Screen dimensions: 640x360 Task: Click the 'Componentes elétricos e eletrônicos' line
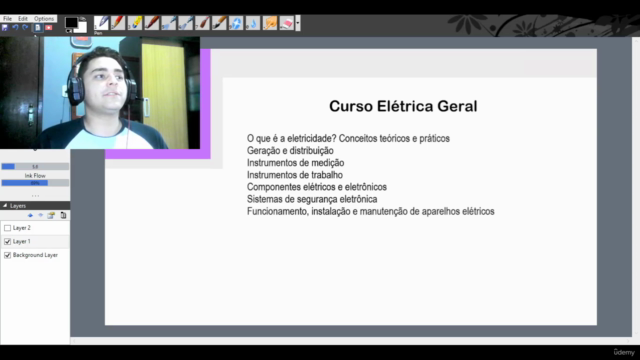[x=317, y=187]
